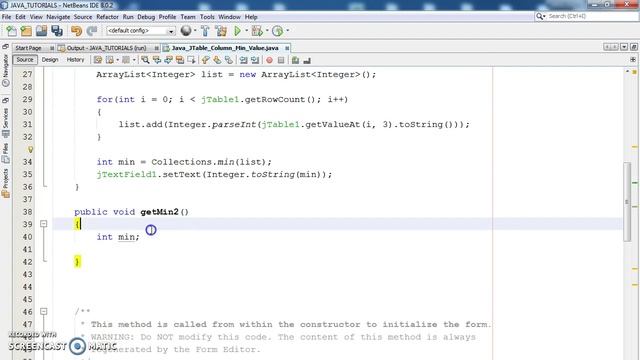
Task: Click the Find Previous Occurrence icon
Action: click(157, 60)
